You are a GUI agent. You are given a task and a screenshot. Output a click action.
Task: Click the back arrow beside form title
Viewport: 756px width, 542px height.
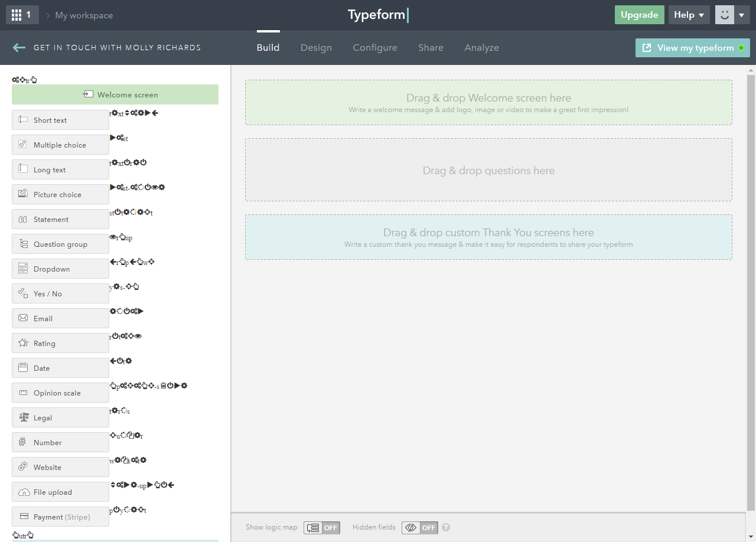pos(19,48)
